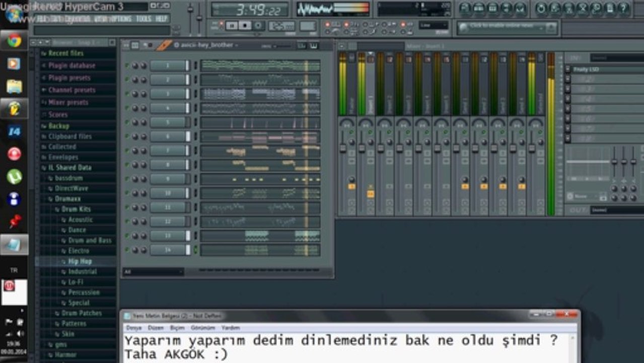Click channel 13 name button
This screenshot has width=644, height=363.
(x=168, y=235)
